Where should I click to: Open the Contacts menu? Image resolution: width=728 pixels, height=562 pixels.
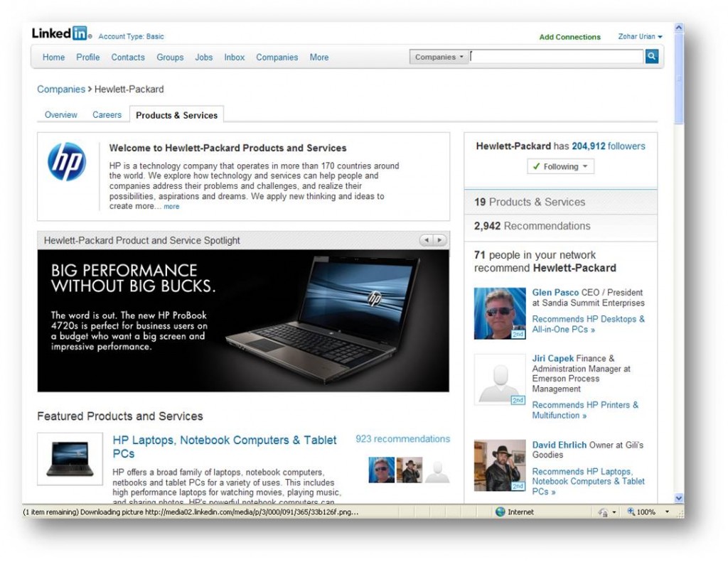pyautogui.click(x=128, y=57)
